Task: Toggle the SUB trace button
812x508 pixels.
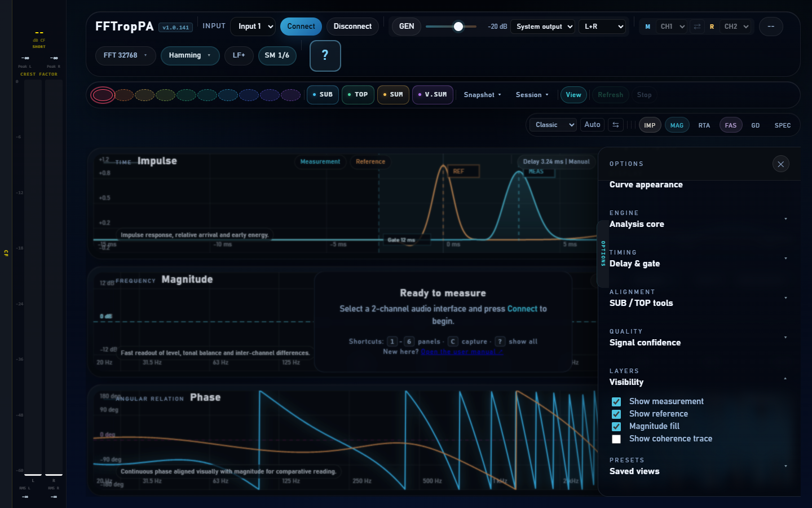Action: coord(323,95)
